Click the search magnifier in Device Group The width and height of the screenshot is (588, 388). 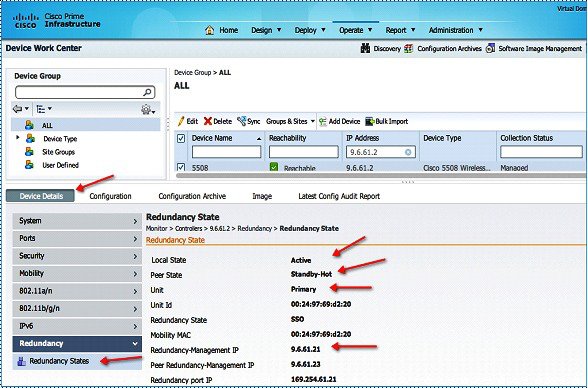pos(147,92)
